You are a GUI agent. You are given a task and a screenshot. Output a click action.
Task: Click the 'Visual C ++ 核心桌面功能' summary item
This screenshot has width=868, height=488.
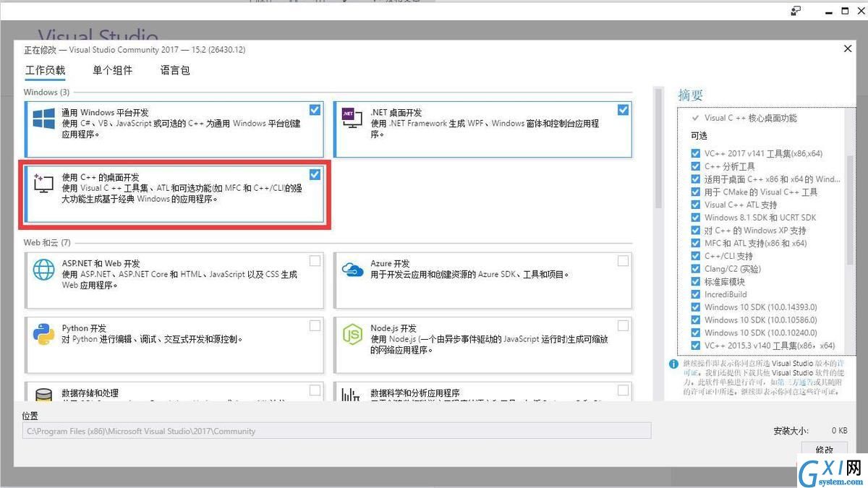click(x=751, y=118)
